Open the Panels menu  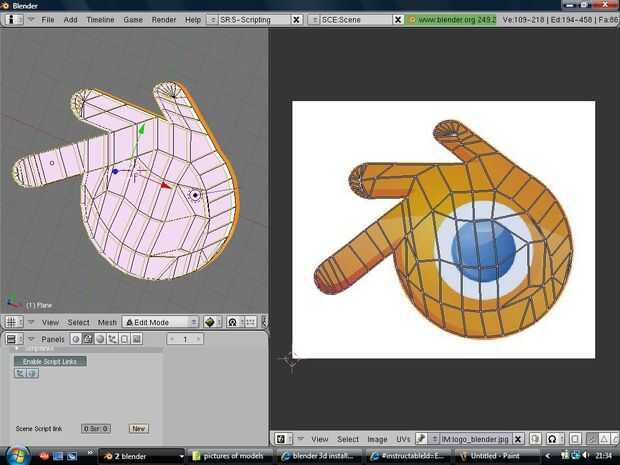click(53, 339)
